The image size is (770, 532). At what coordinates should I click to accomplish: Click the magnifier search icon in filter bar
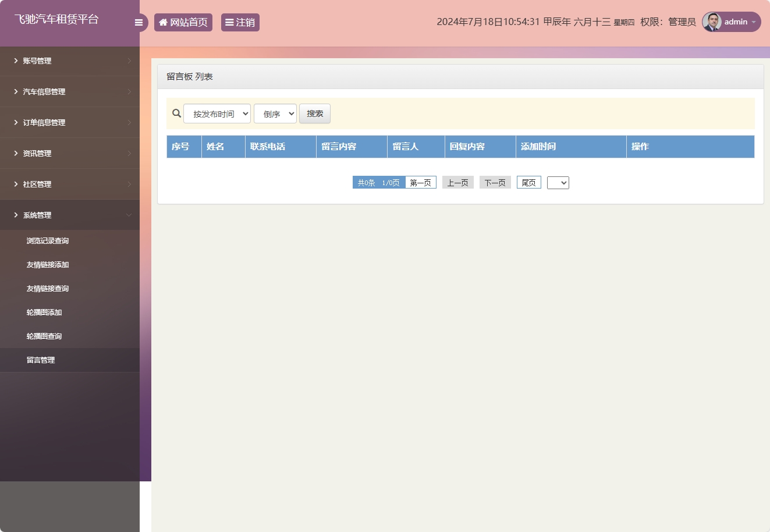pyautogui.click(x=176, y=114)
